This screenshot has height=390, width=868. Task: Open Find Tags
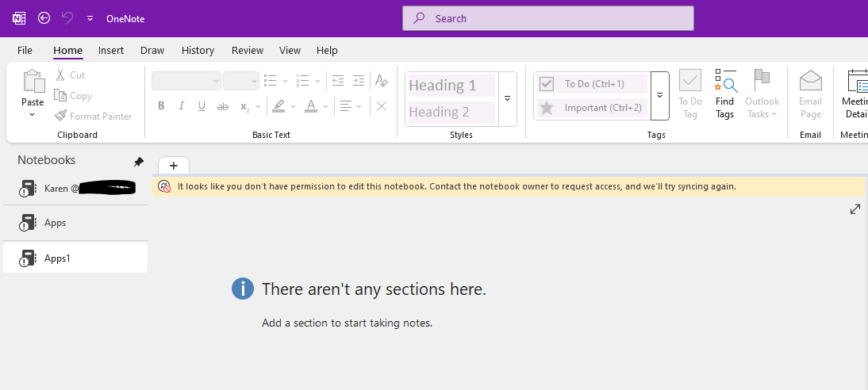(724, 94)
